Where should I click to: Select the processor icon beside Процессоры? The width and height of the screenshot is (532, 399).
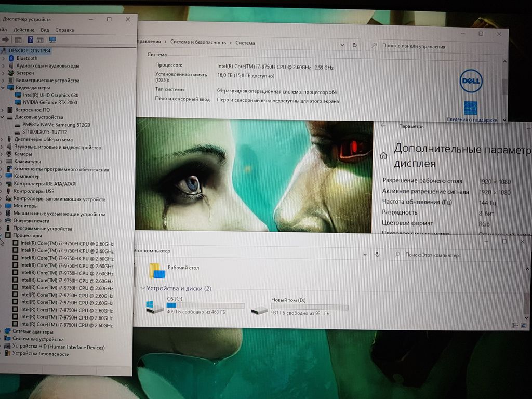pos(8,235)
